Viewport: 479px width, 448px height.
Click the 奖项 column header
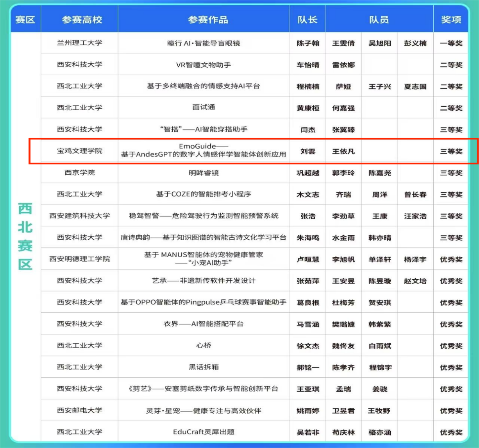click(451, 20)
